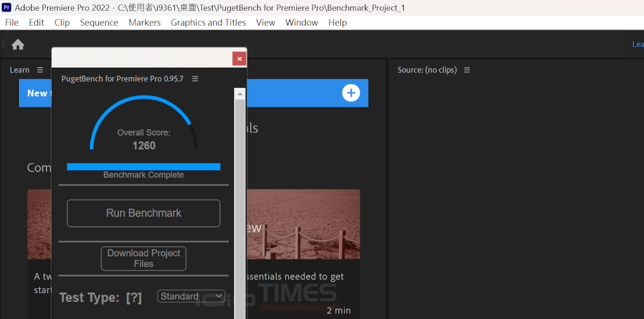Click the Benchmark Complete progress bar

144,166
